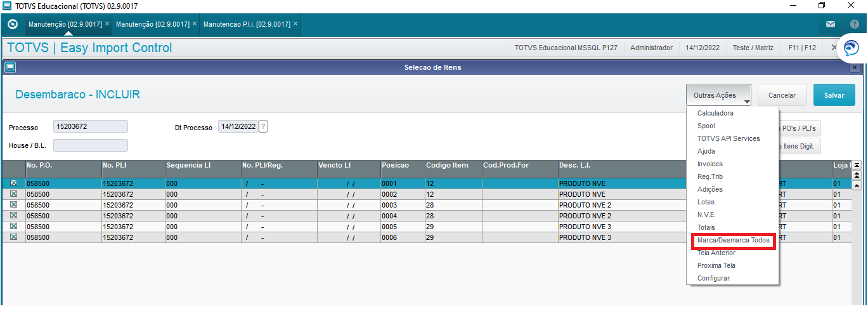Viewport: 868px width, 311px height.
Task: Click the grid single up arrow
Action: point(857,185)
